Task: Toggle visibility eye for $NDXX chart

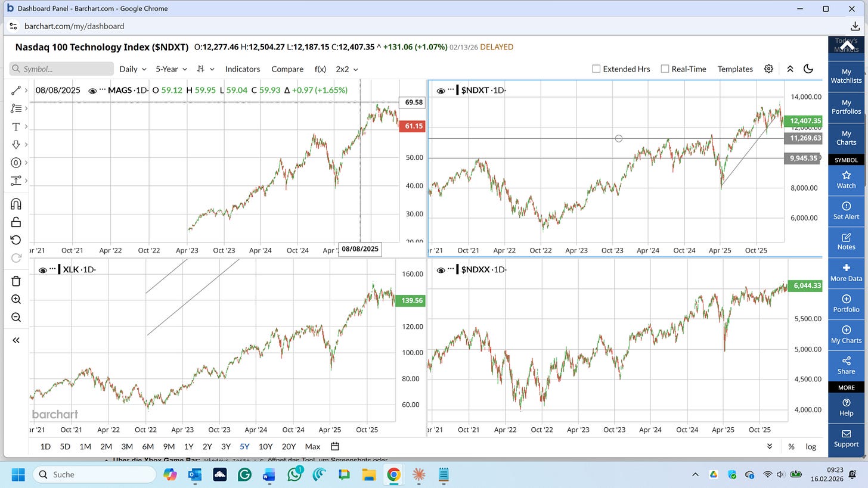Action: 441,270
